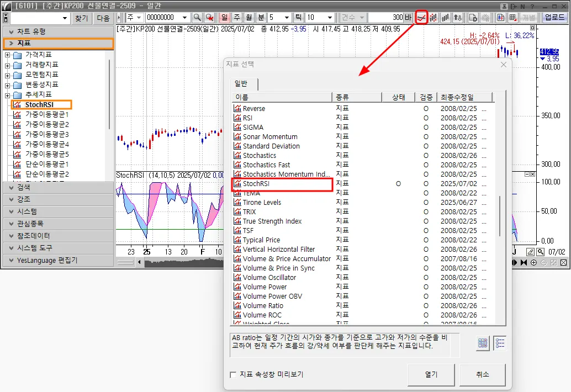Open the symbol code 00000000 dropdown
The image size is (571, 392).
(184, 18)
